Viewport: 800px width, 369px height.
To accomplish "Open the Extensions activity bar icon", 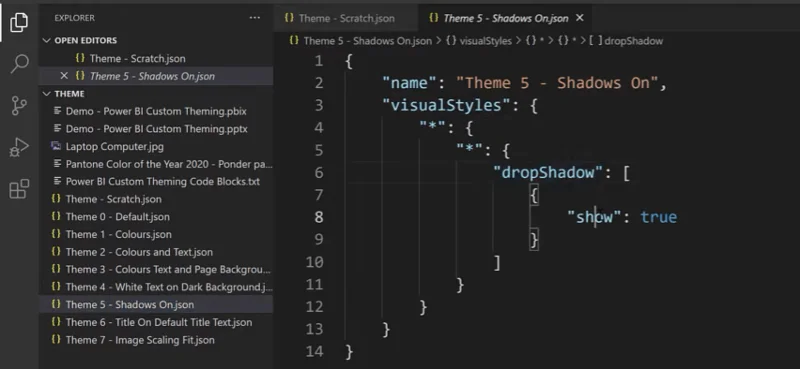I will click(x=19, y=189).
